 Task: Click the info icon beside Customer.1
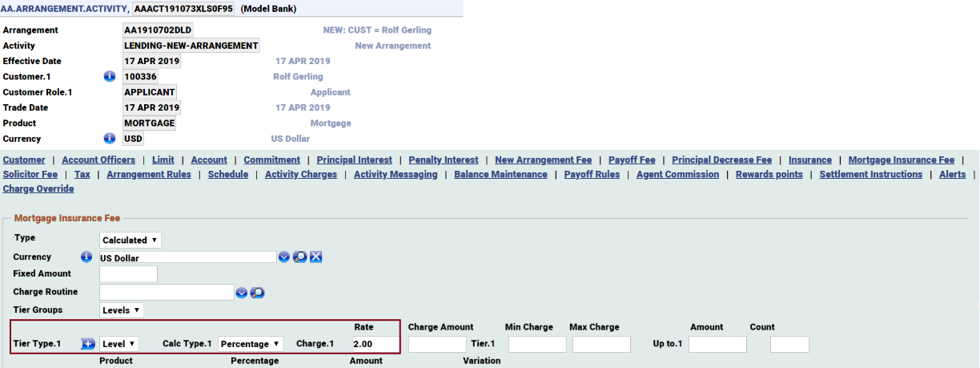tap(110, 77)
